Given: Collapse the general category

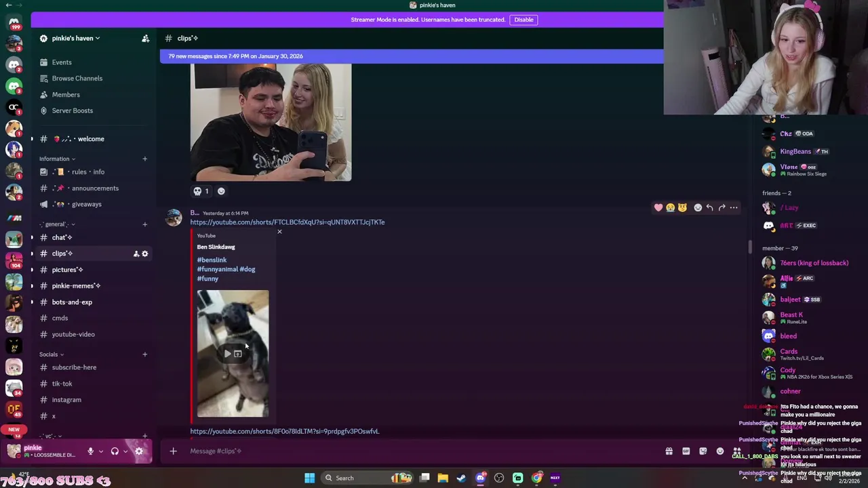Looking at the screenshot, I should (x=57, y=224).
